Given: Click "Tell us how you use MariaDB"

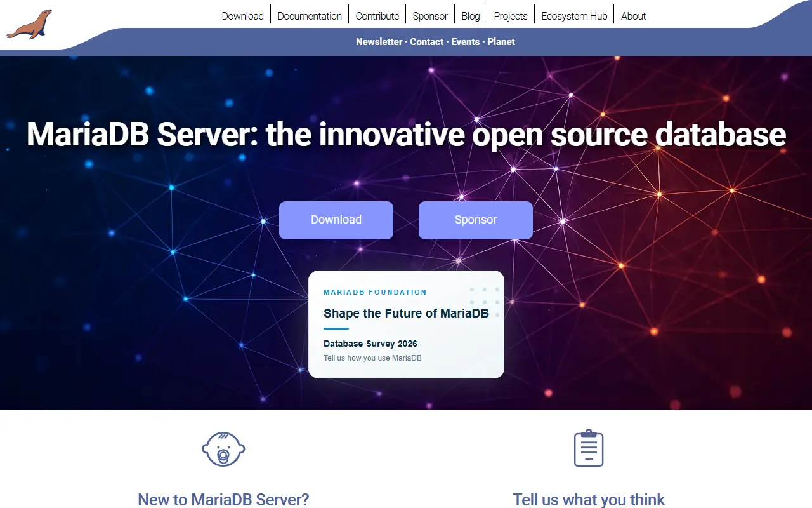Looking at the screenshot, I should point(372,358).
